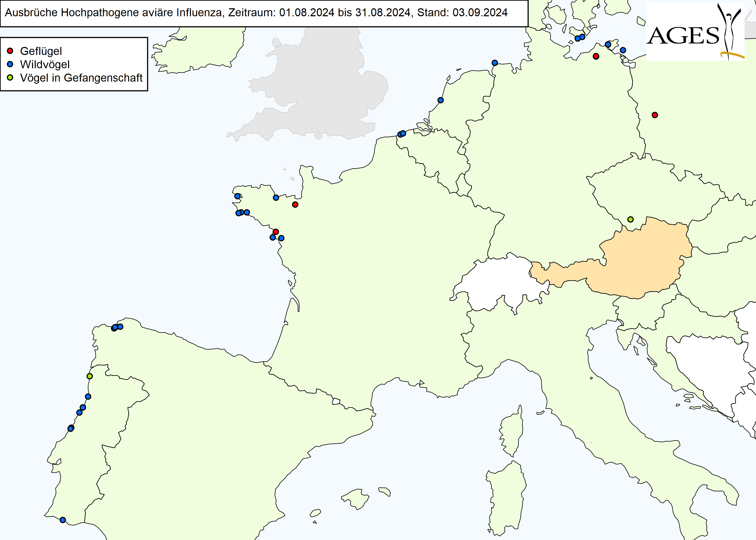Screen dimensions: 756x540
Task: Click the green Vögel in Gefangenschaft legend dot
Action: tap(10, 78)
